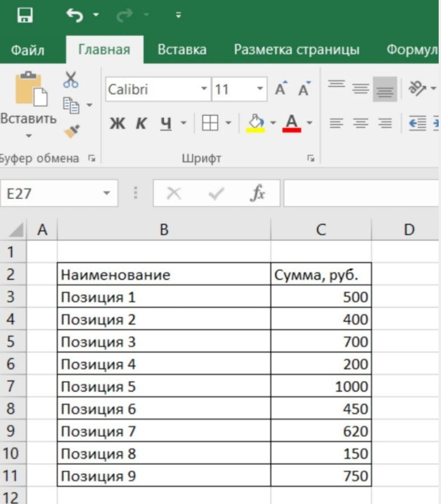Click the Cut (scissors) icon
Screen dimensions: 441x504
click(71, 80)
